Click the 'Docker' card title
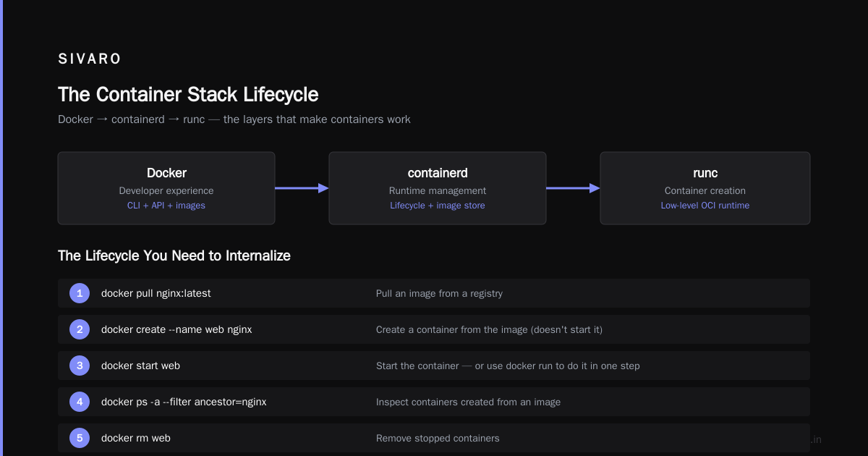 pos(166,173)
